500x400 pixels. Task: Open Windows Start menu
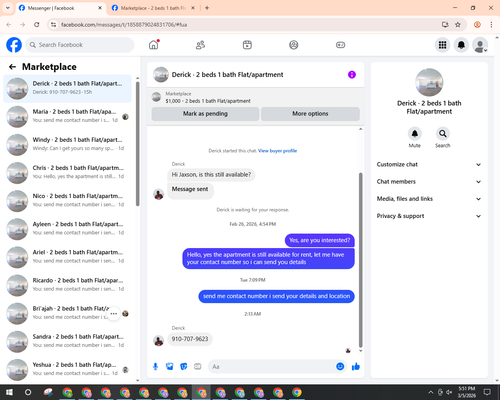[9, 392]
